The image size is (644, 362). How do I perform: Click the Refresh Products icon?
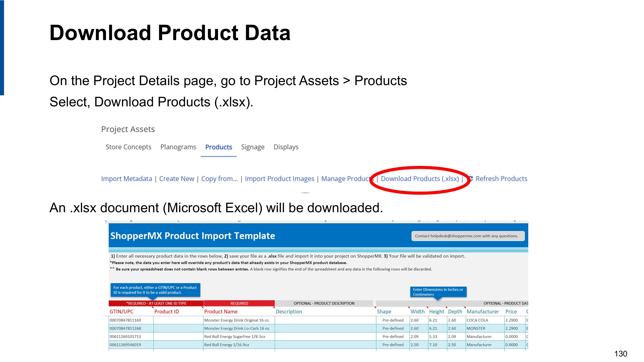pos(470,179)
